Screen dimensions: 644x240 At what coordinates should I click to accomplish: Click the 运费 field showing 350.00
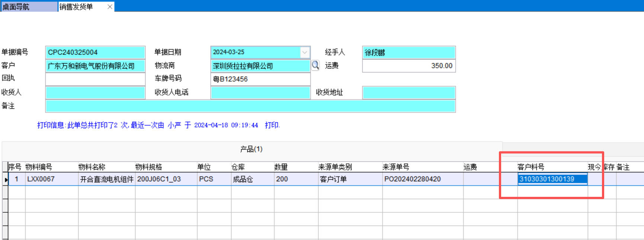[408, 66]
